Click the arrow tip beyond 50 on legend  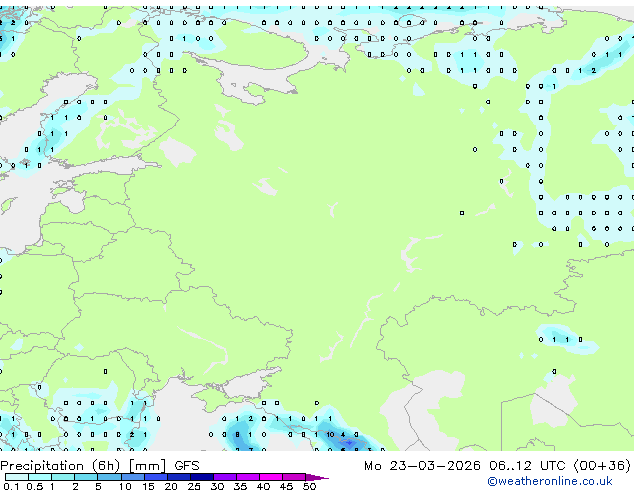tap(317, 477)
